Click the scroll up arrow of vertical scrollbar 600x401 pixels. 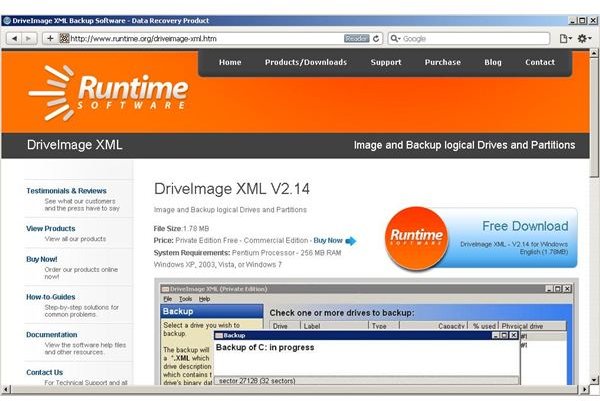594,53
